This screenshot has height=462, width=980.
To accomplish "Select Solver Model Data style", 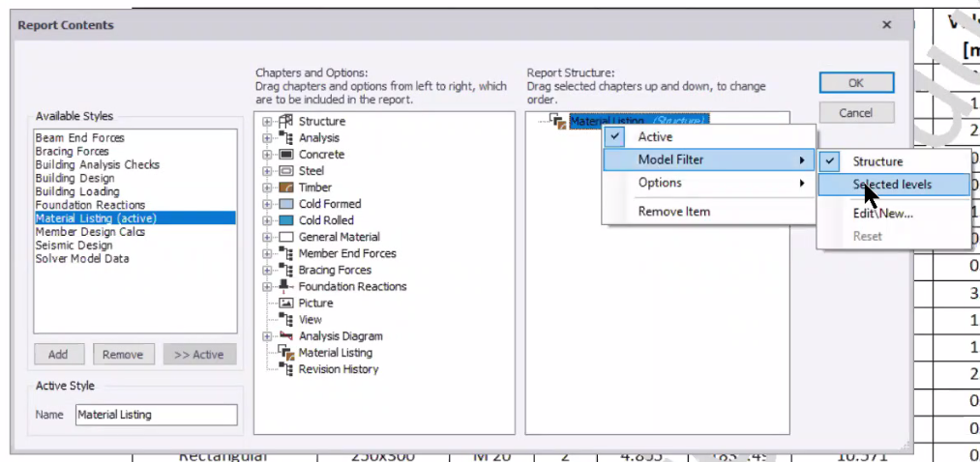I will click(135, 258).
